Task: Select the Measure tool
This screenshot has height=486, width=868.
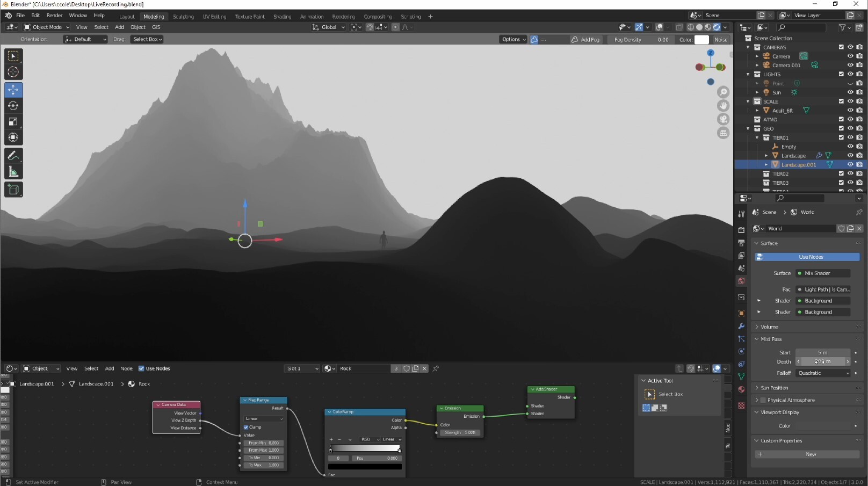Action: [x=13, y=171]
